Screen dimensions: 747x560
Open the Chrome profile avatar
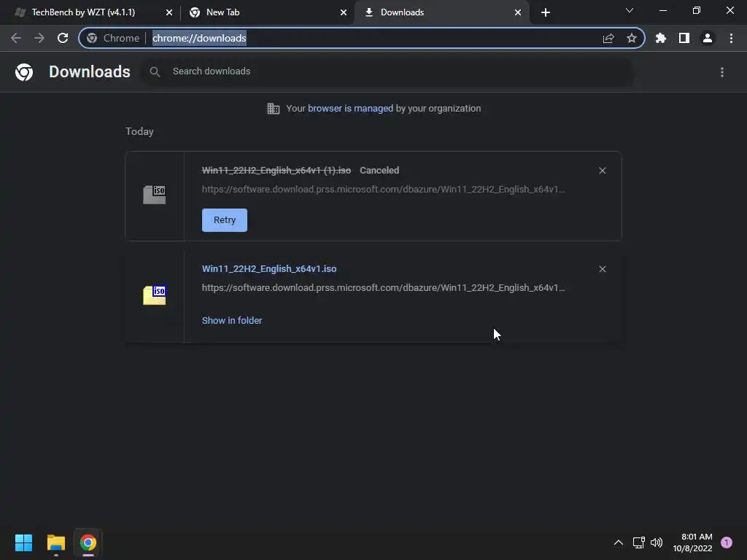coord(708,38)
